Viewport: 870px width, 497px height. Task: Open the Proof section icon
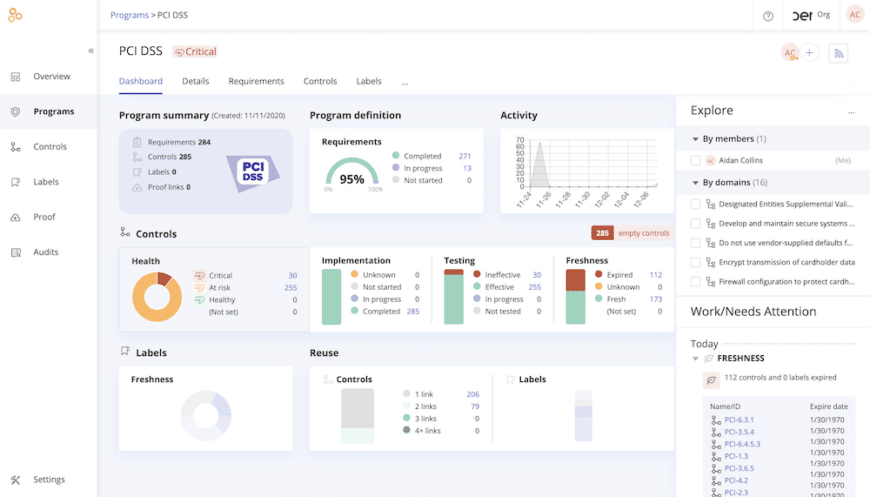pos(15,217)
